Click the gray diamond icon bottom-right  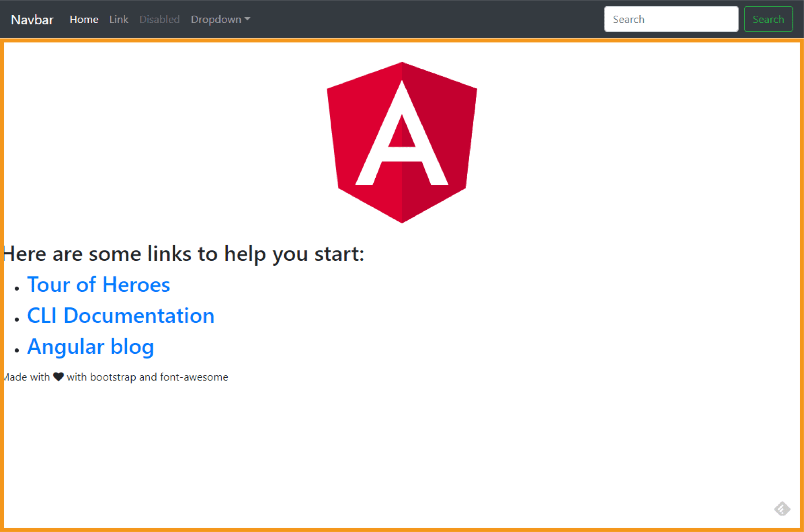pos(782,509)
